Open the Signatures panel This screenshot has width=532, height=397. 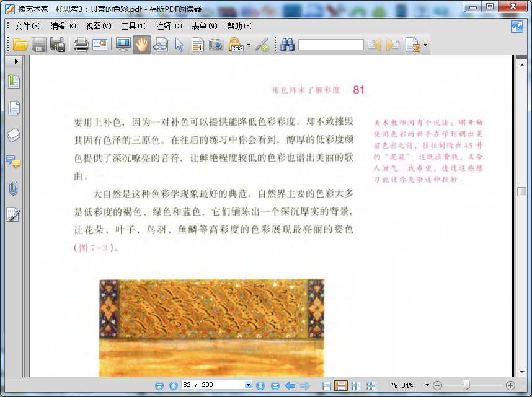14,215
